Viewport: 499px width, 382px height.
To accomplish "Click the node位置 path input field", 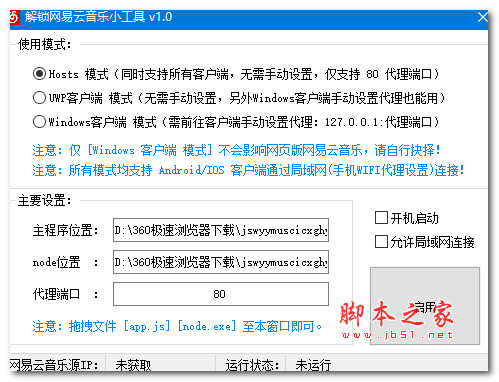I will [x=221, y=262].
